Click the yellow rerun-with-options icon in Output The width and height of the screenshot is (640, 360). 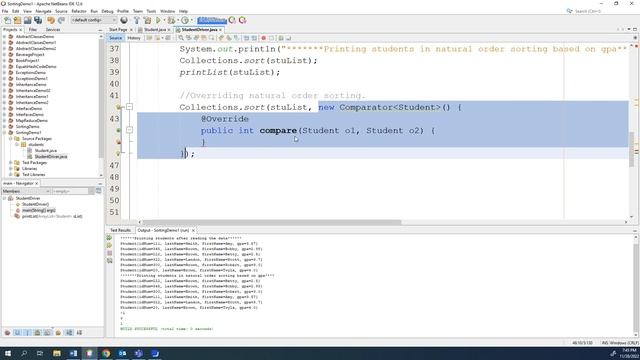coord(109,245)
